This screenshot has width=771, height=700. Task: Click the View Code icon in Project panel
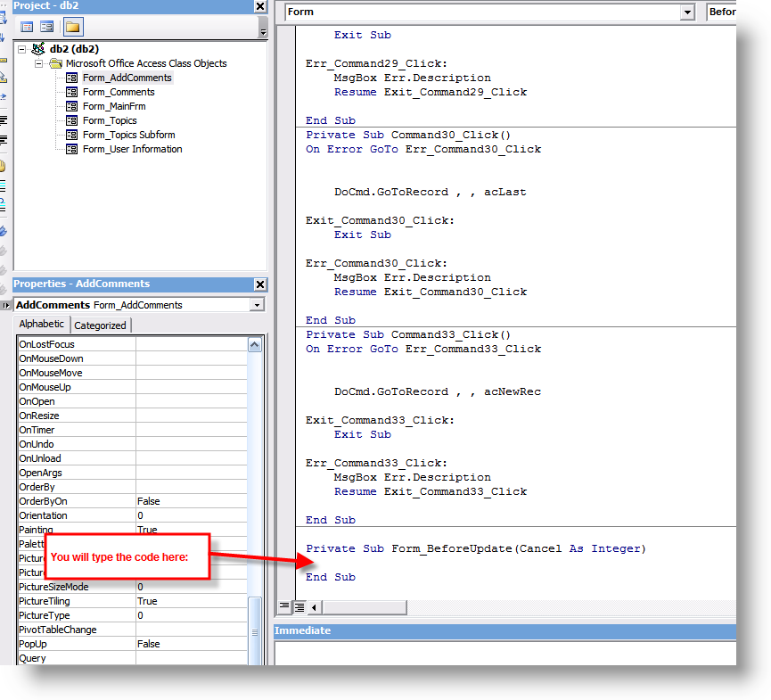pos(27,27)
